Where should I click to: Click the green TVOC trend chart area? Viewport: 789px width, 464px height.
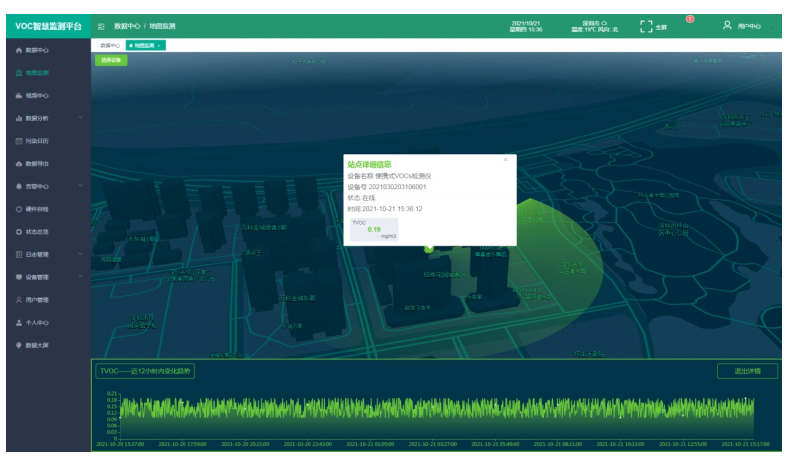click(x=437, y=417)
